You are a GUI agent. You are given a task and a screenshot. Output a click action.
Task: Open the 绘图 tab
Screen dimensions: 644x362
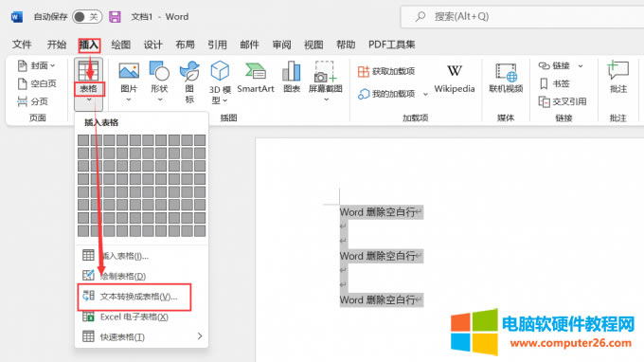[x=121, y=45]
